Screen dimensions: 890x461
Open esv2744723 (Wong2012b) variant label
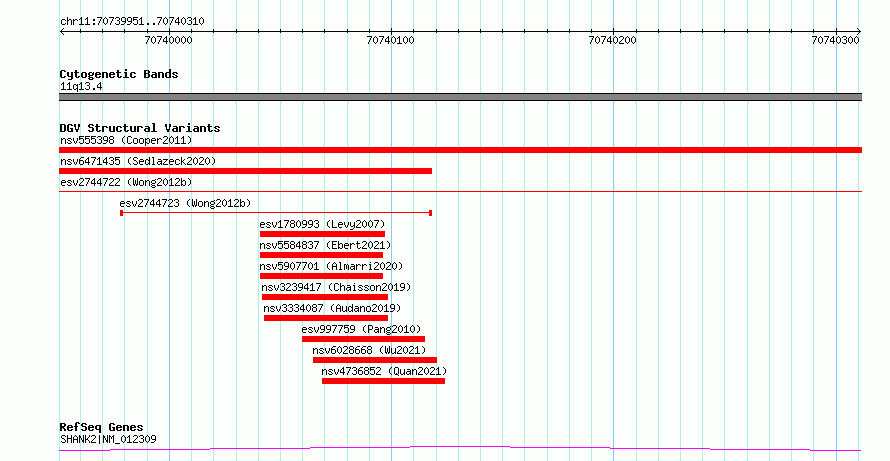click(185, 203)
